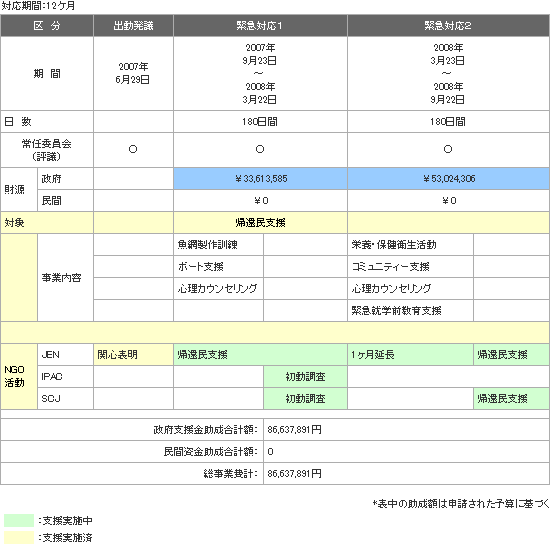Click the '緊急就学前教育支援' cell
This screenshot has width=552, height=544.
click(410, 311)
